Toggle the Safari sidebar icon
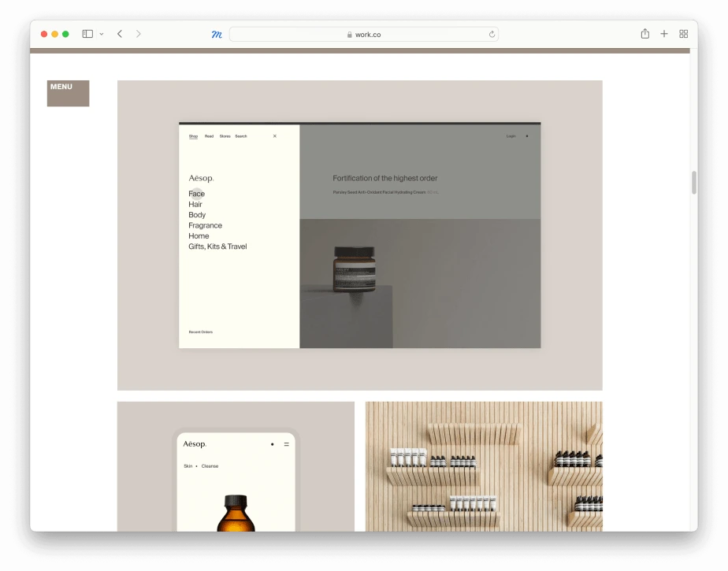 coord(87,34)
